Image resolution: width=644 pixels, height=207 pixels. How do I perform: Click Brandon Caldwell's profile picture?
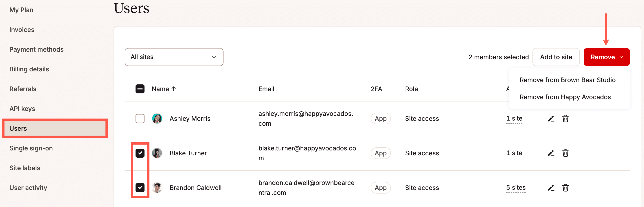pyautogui.click(x=157, y=187)
